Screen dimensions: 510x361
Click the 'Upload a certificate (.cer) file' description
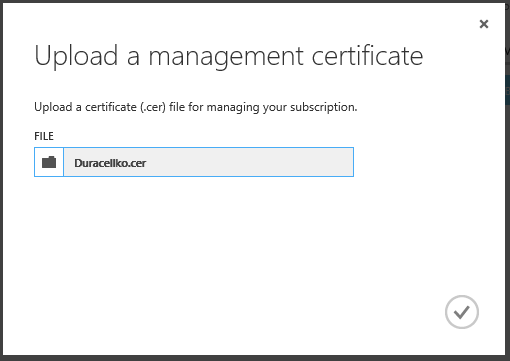[x=196, y=107]
